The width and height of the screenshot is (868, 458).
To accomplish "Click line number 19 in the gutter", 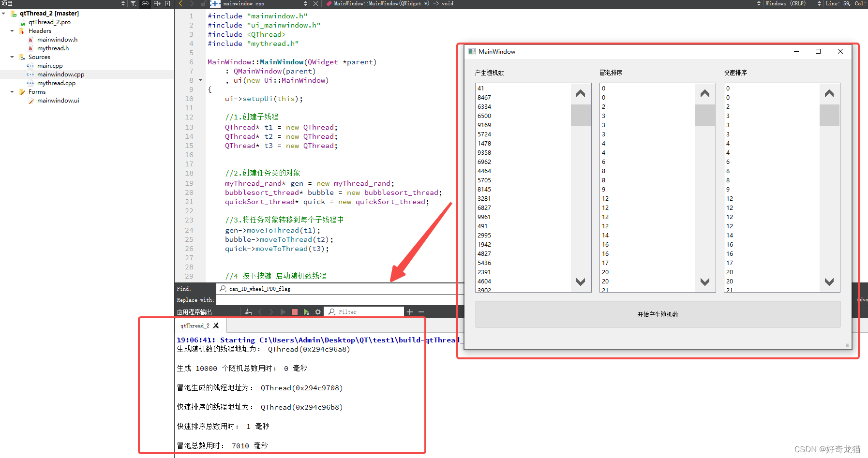I will point(189,183).
